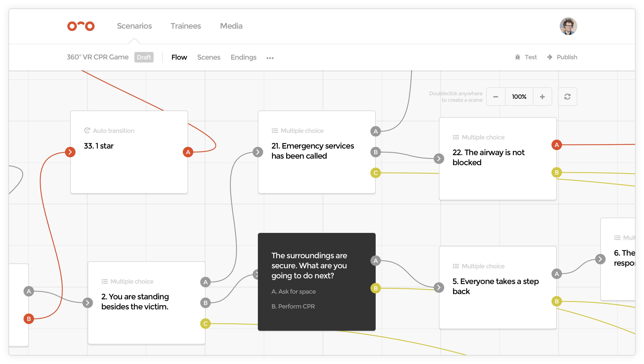Click the input arrow on airway not blocked scene

point(439,158)
